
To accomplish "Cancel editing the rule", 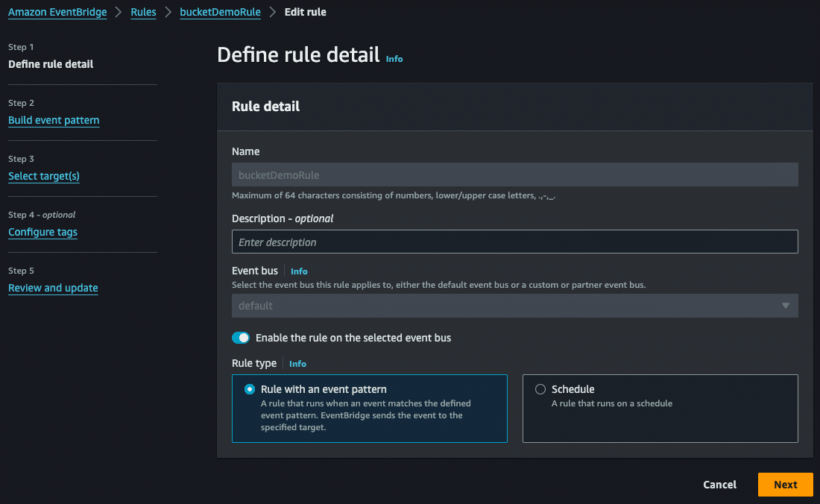I will [x=719, y=484].
